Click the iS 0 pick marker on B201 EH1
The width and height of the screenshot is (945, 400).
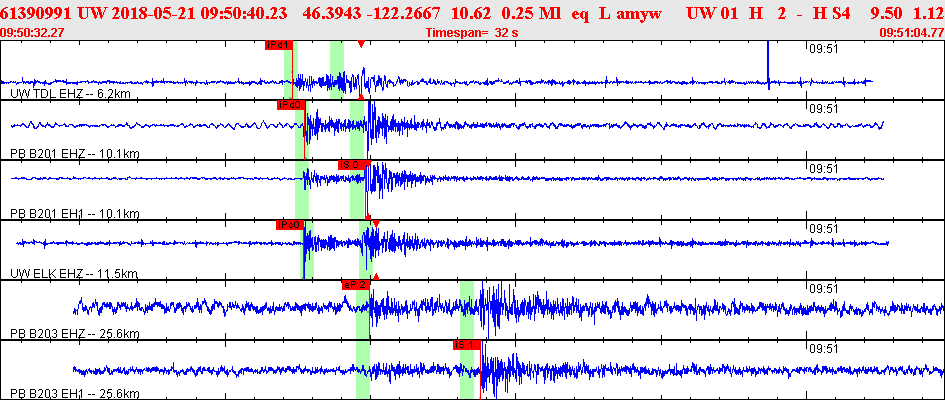352,164
